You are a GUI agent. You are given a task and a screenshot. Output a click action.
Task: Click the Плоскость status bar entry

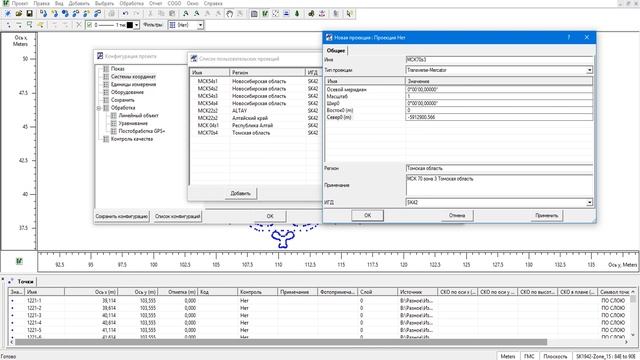555,356
